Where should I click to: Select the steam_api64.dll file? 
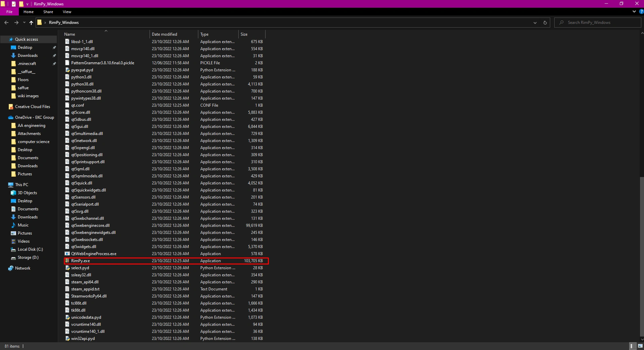pos(85,282)
